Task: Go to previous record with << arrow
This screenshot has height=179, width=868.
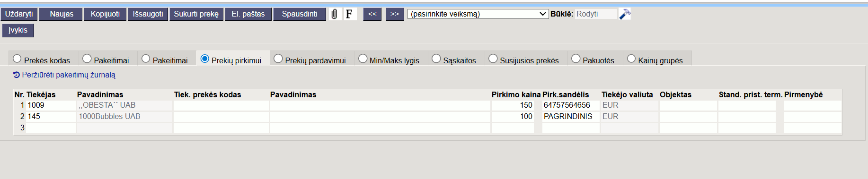Action: click(x=372, y=14)
